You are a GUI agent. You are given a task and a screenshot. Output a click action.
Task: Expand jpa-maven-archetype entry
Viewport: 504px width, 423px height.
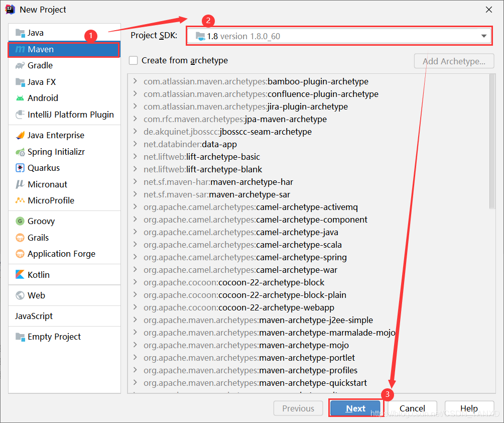coord(136,119)
